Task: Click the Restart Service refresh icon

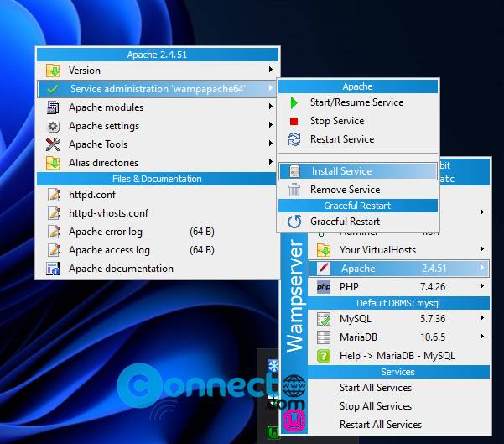Action: 294,139
